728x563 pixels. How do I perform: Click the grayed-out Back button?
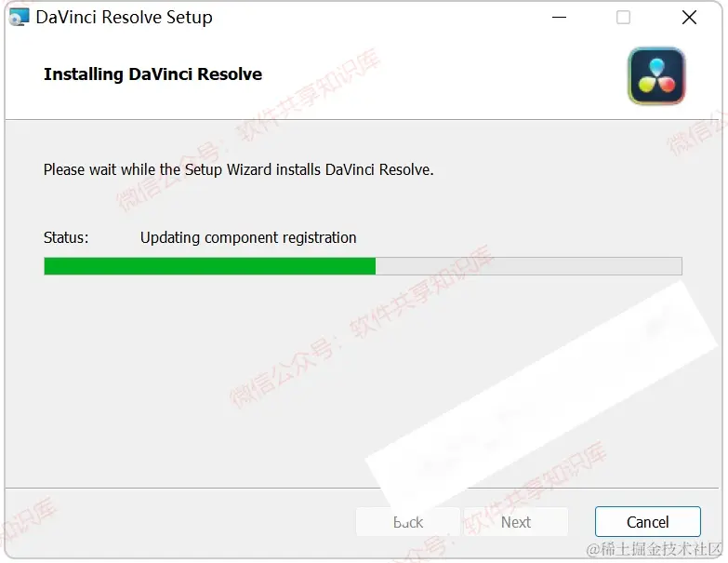point(408,522)
